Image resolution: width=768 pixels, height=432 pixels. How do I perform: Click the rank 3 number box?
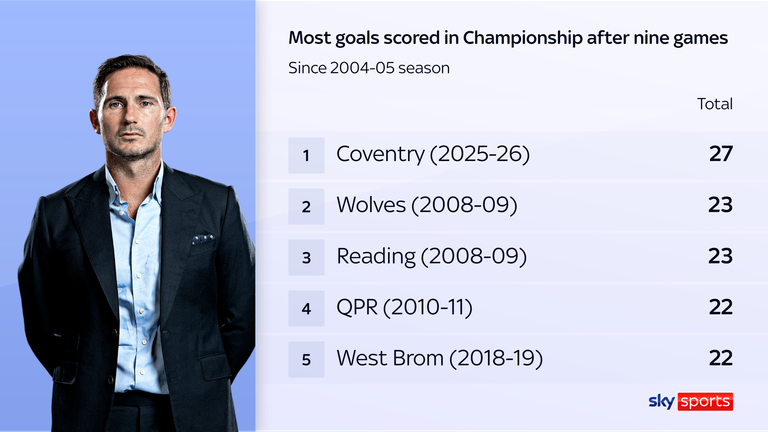(306, 257)
